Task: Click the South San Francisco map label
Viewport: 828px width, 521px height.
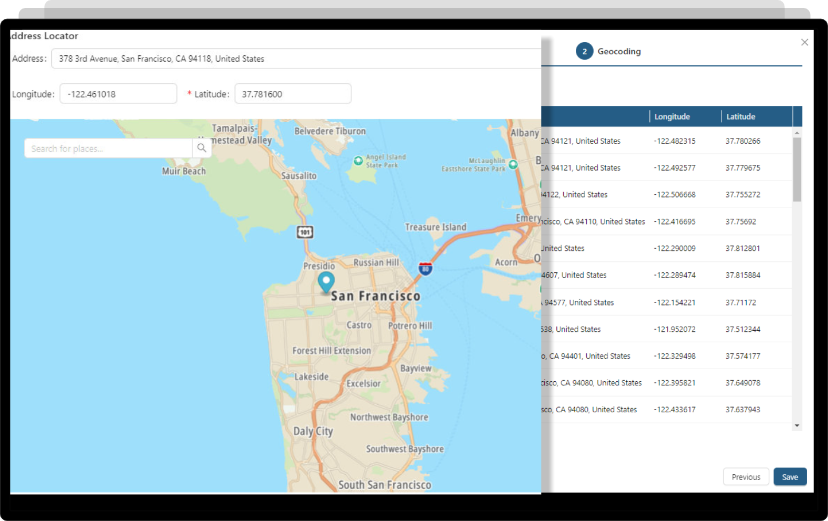Action: point(384,485)
